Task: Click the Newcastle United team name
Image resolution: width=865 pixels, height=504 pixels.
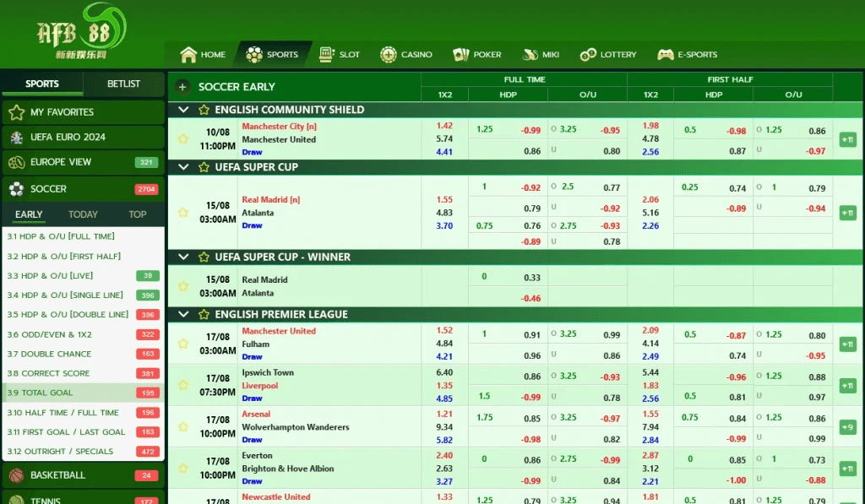Action: pos(276,497)
